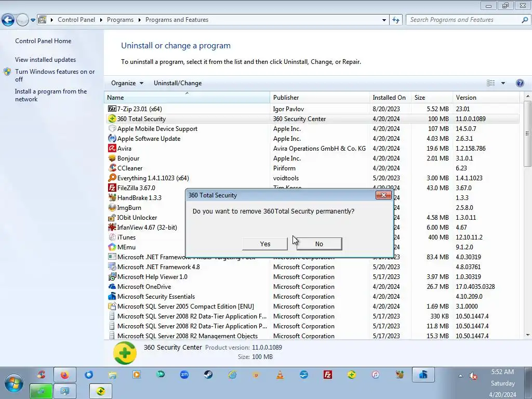Open the help question mark icon
Viewport: 532px width, 399px height.
coord(520,83)
